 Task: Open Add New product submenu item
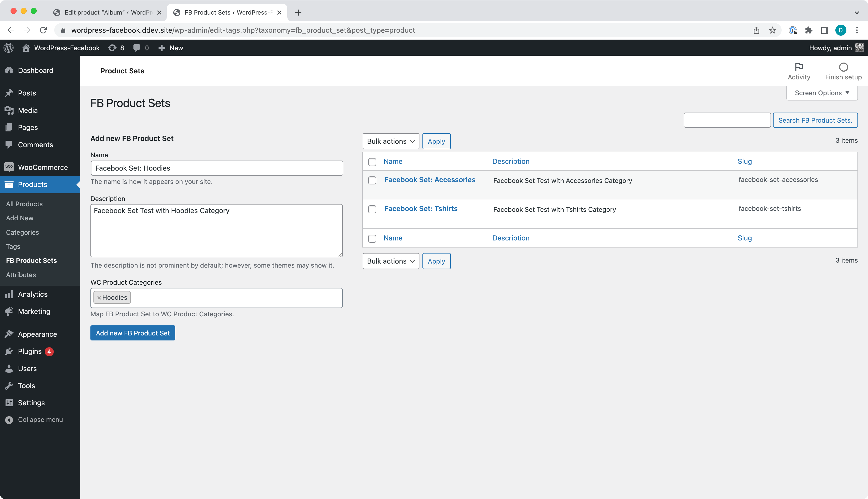tap(20, 218)
